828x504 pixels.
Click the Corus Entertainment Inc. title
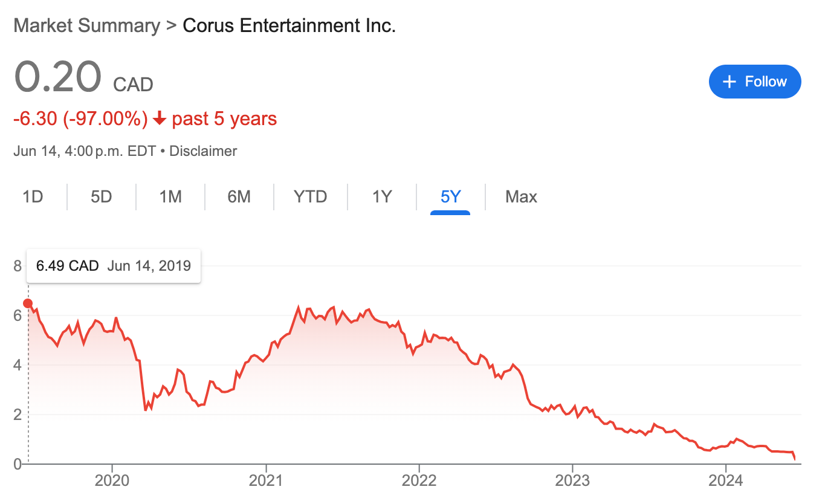pos(289,26)
